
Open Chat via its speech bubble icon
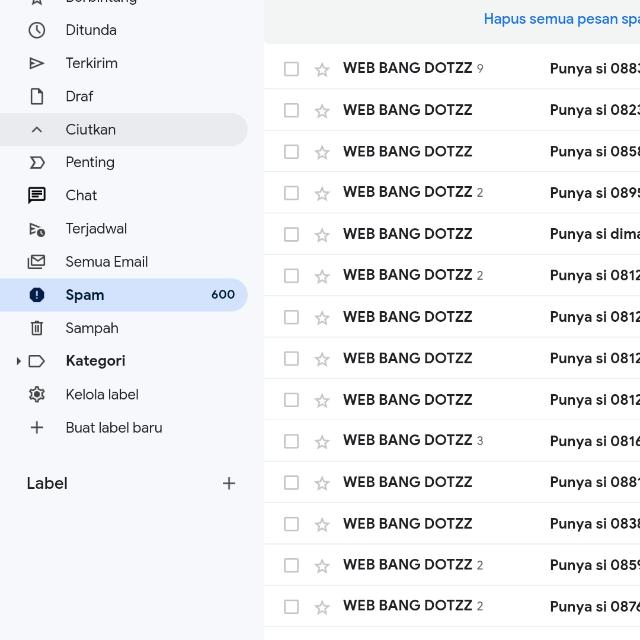click(x=37, y=195)
